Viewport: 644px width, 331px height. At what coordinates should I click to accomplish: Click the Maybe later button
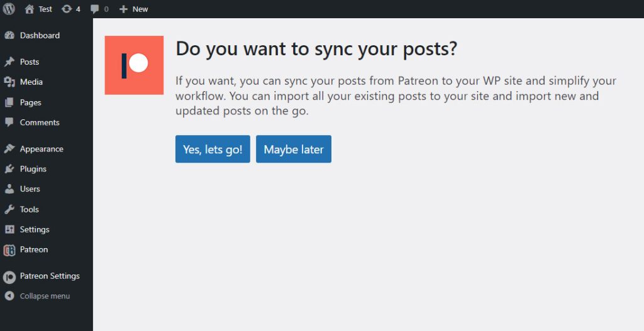[x=294, y=149]
